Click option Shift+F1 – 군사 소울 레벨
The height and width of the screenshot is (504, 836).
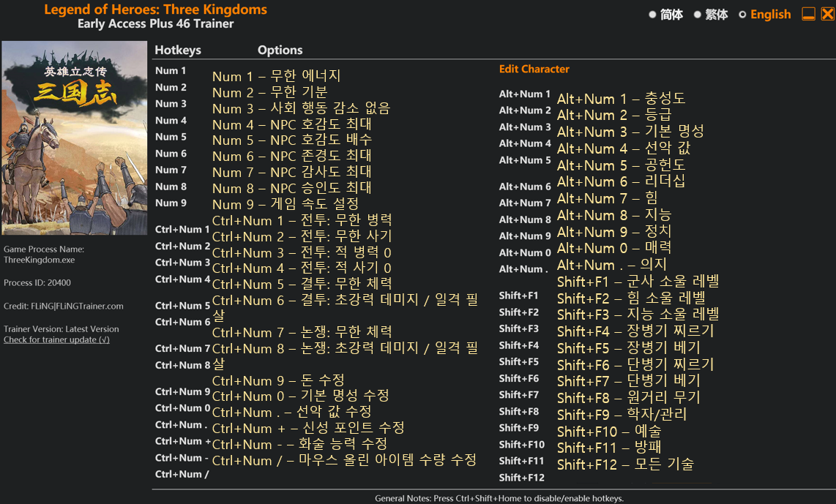pos(638,282)
